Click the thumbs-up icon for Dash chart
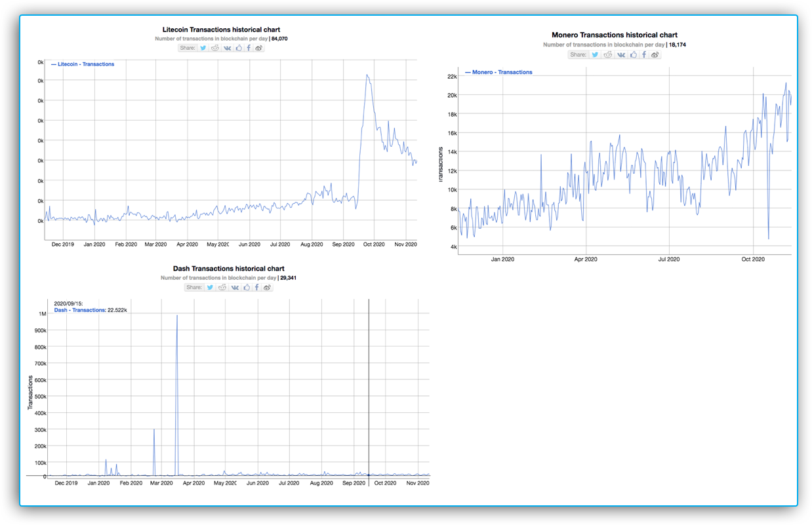The width and height of the screenshot is (812, 525). coord(247,287)
